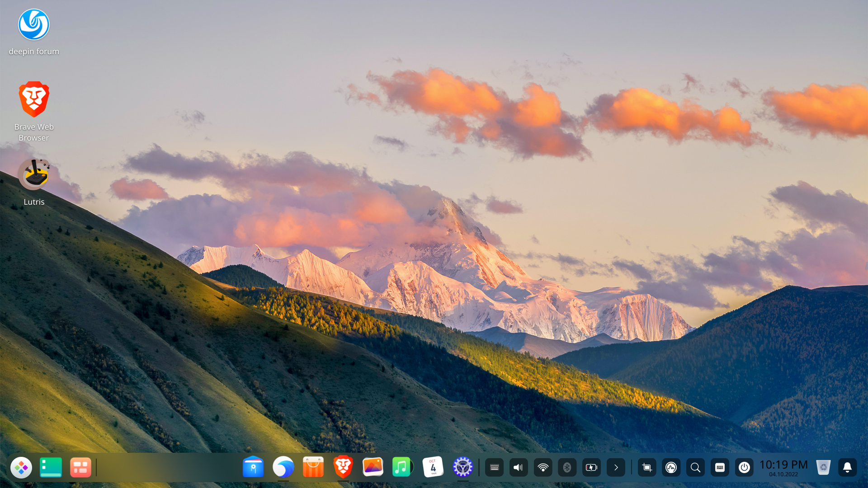Screen dimensions: 868x488
Task: Show the onscreen keyboard from the tray
Action: click(720, 468)
